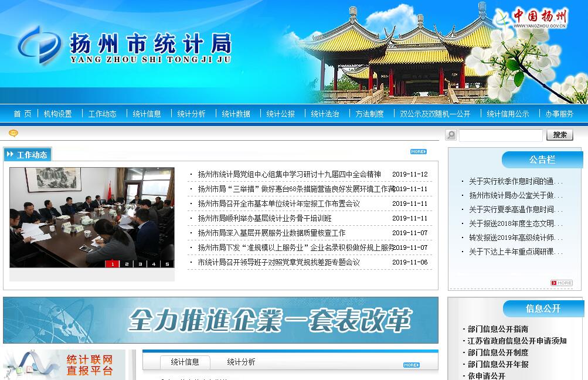Select the 统计分析 tab
The image size is (588, 380).
click(x=241, y=362)
